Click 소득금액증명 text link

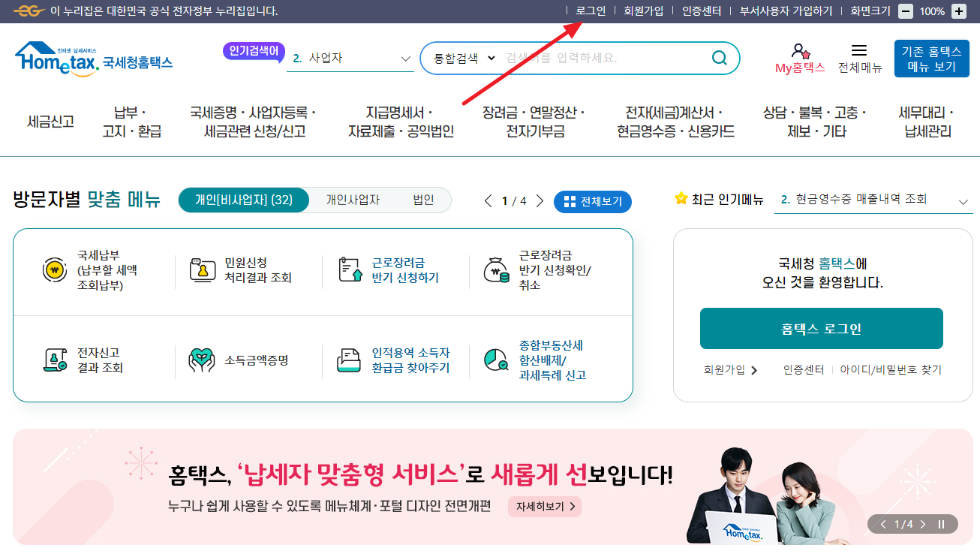(257, 360)
